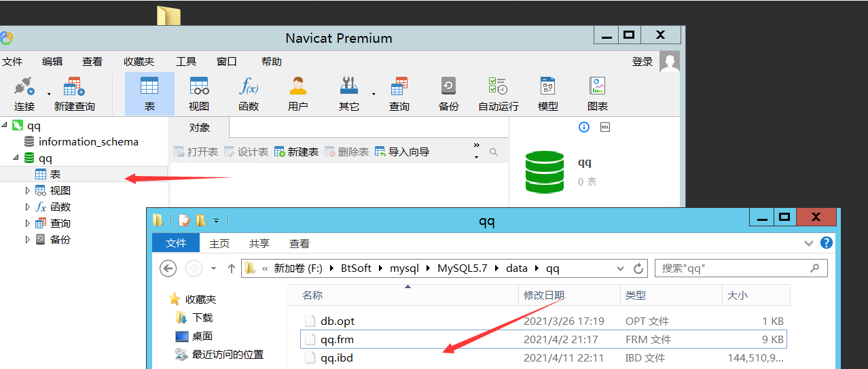The image size is (868, 369).
Task: Open the 窗口 menu in Navicat
Action: 227,61
